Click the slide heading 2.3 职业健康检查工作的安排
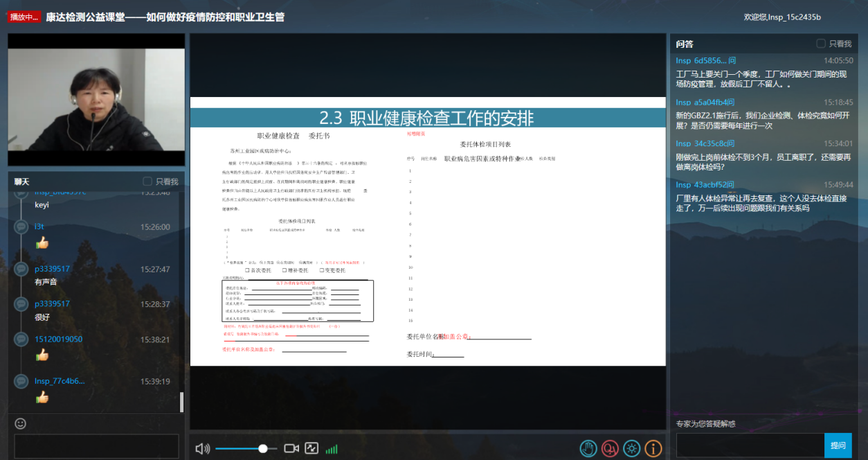 point(426,118)
